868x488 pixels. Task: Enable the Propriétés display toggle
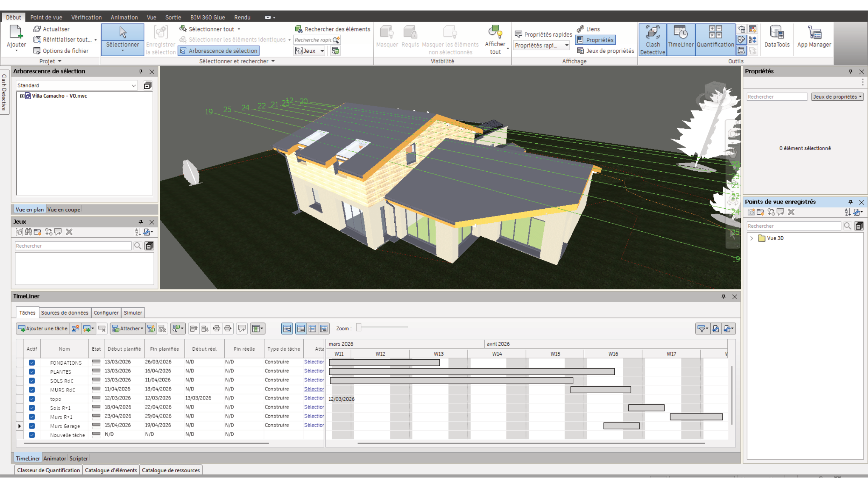(x=595, y=40)
